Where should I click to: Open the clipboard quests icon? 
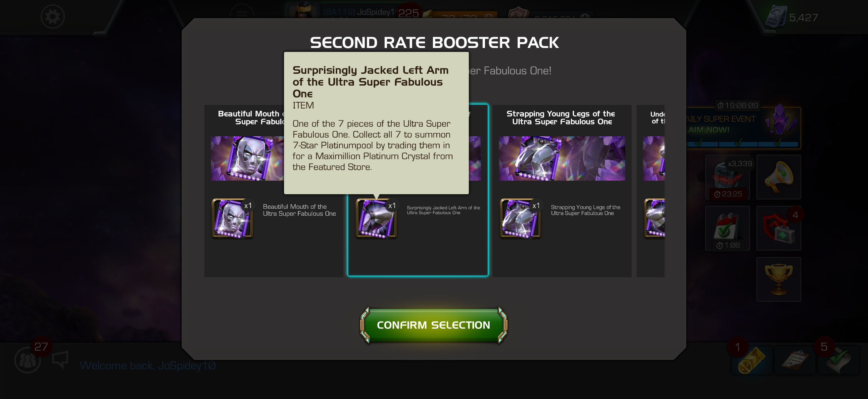(x=795, y=360)
